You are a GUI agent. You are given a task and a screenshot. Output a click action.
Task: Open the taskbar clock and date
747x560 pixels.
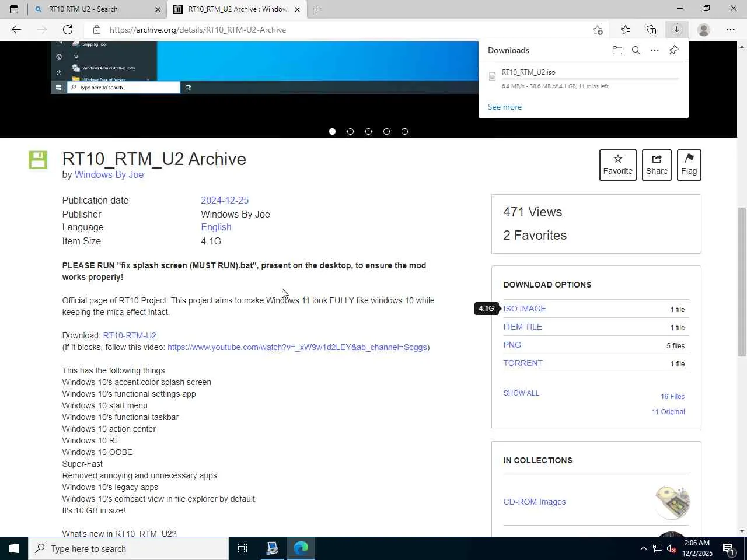click(697, 548)
